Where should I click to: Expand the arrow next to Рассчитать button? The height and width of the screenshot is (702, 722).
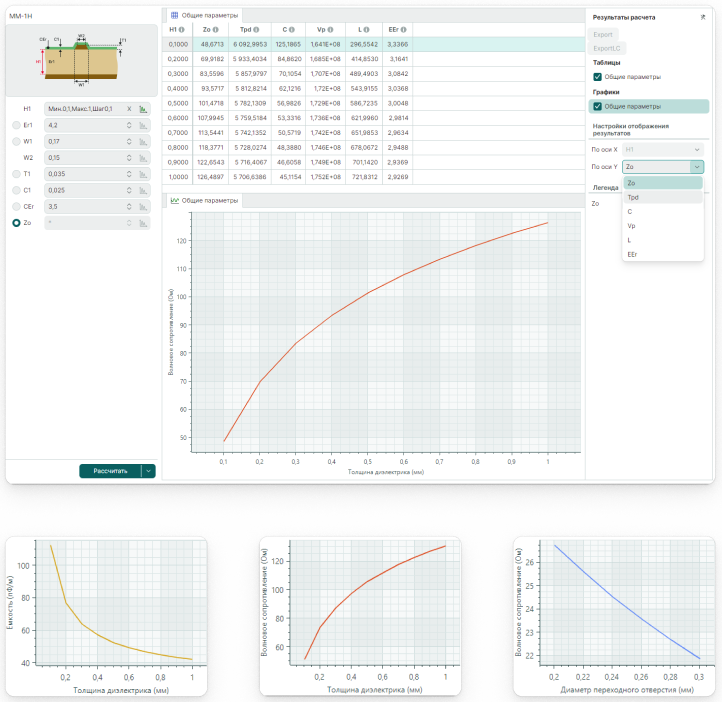tap(149, 470)
